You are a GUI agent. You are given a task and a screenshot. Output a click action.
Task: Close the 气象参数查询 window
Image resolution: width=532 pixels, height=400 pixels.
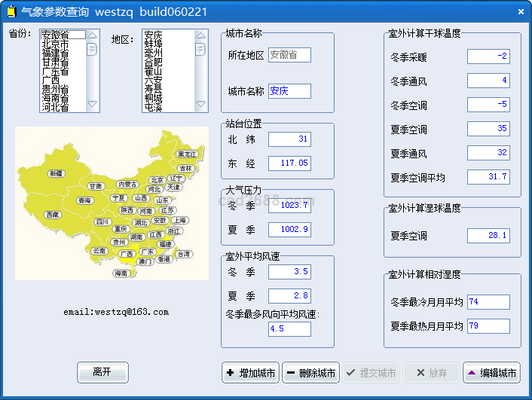(521, 12)
